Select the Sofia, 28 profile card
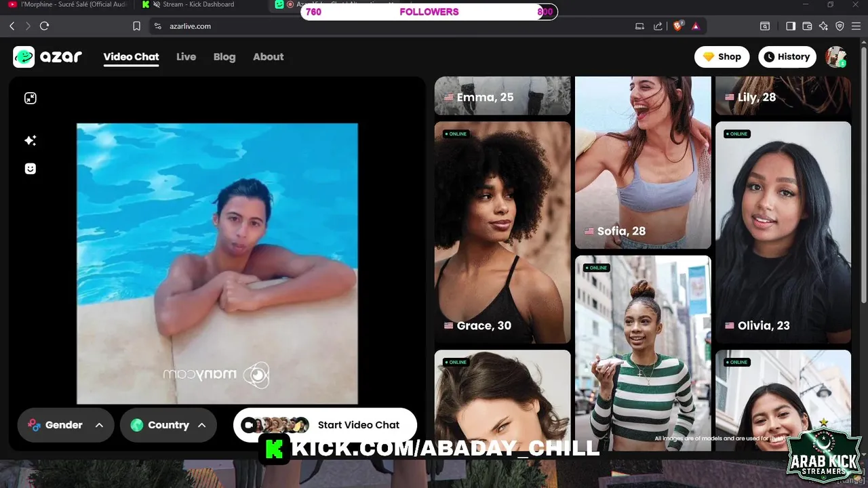868x488 pixels. coord(643,163)
